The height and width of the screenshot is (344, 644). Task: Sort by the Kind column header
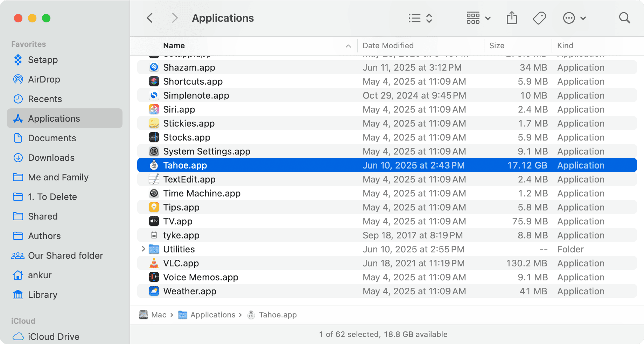[x=565, y=45]
